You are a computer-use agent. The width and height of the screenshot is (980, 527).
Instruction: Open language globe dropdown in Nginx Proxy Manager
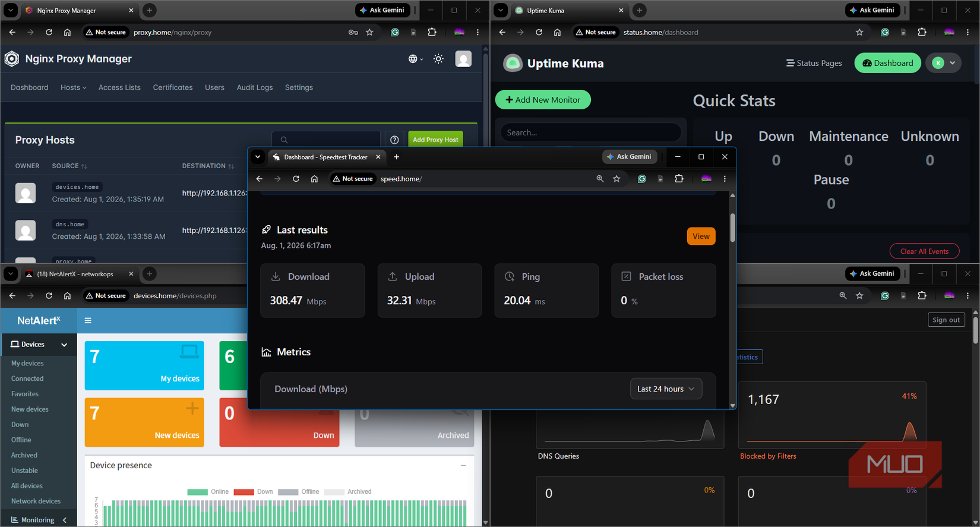[x=415, y=59]
